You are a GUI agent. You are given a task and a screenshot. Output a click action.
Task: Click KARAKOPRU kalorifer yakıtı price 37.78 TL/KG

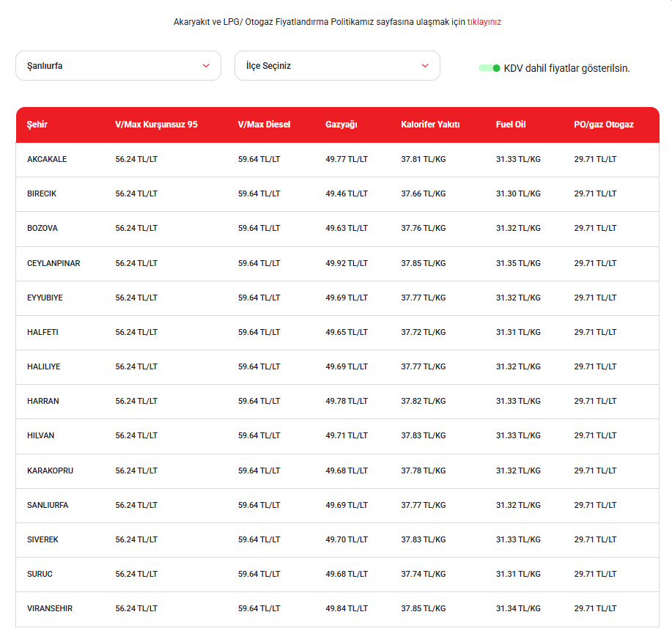click(x=424, y=471)
